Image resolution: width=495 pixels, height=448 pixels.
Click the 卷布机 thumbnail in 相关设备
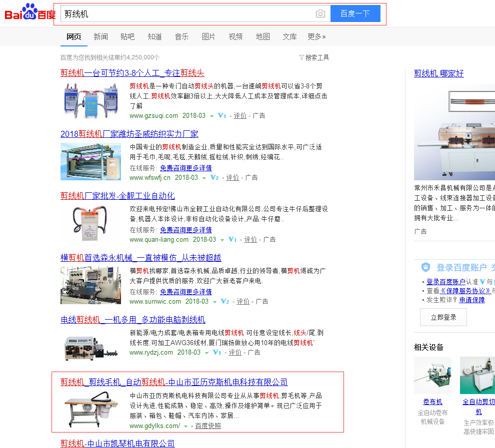[x=432, y=375]
